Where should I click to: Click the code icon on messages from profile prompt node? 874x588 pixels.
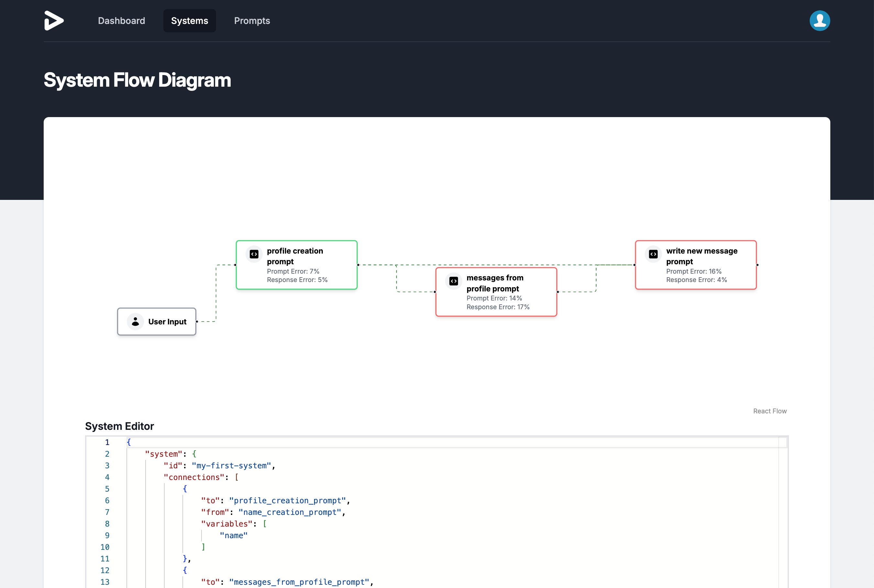[x=453, y=281]
